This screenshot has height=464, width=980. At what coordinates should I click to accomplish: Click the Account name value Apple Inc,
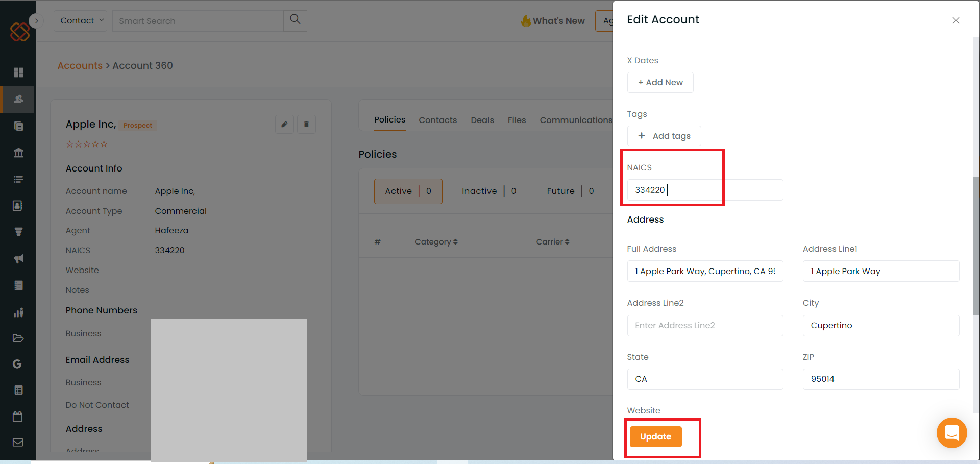175,191
